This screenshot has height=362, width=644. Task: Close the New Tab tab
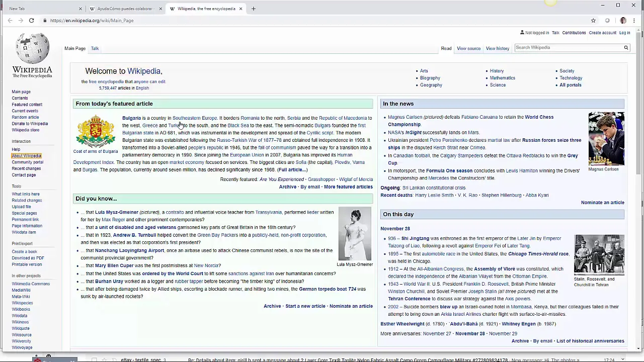[80, 9]
